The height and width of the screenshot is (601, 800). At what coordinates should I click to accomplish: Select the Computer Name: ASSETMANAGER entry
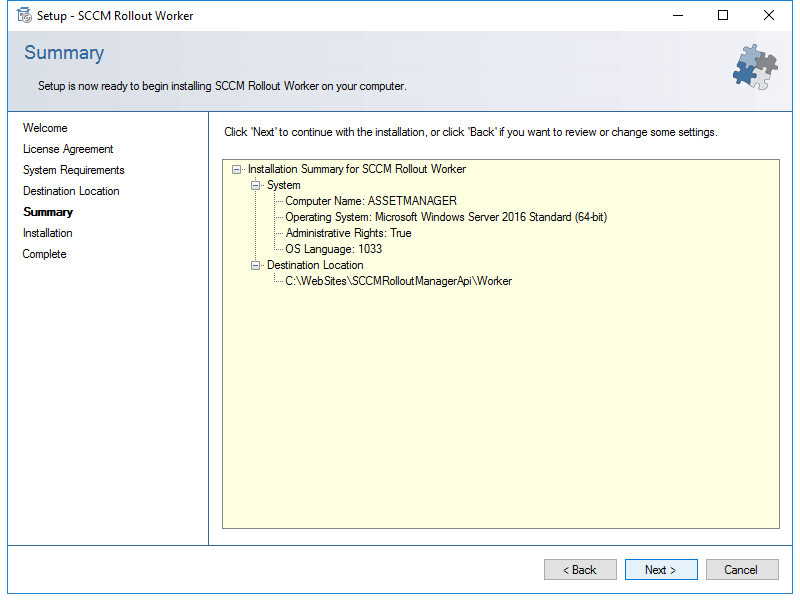371,201
